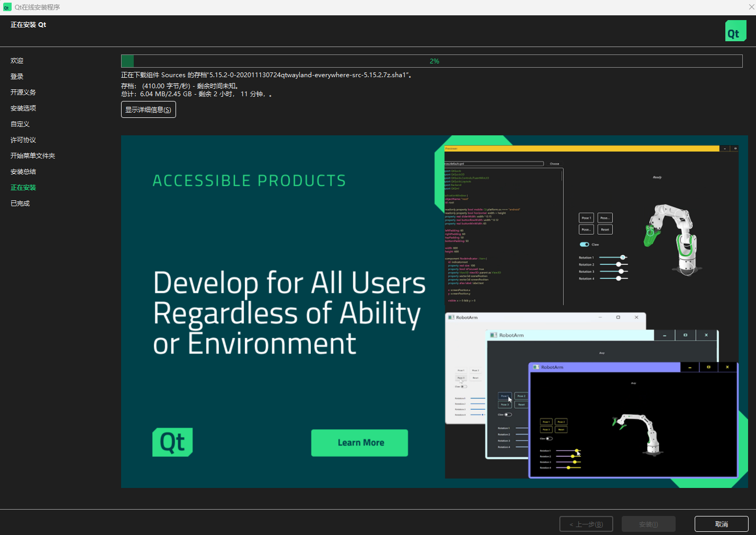756x535 pixels.
Task: Click the Qt在线安装程序 window title
Action: click(x=37, y=7)
